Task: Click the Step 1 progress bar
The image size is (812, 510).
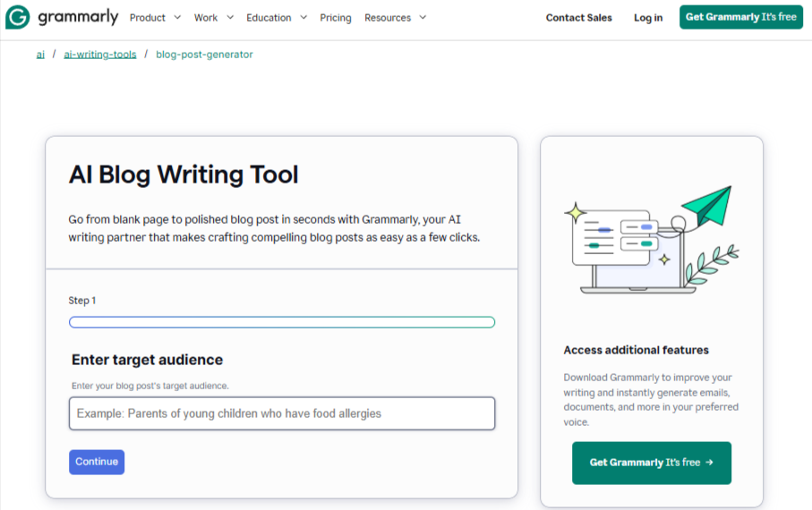Action: coord(282,322)
